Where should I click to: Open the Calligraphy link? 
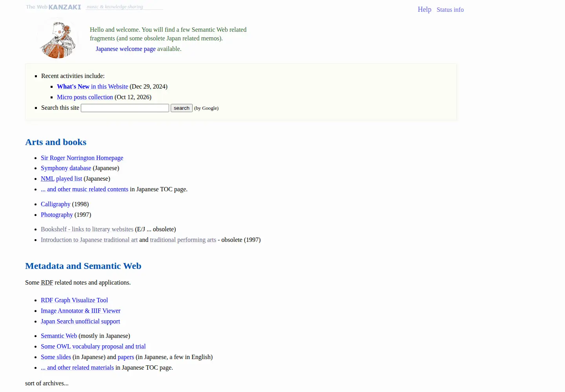(x=55, y=204)
